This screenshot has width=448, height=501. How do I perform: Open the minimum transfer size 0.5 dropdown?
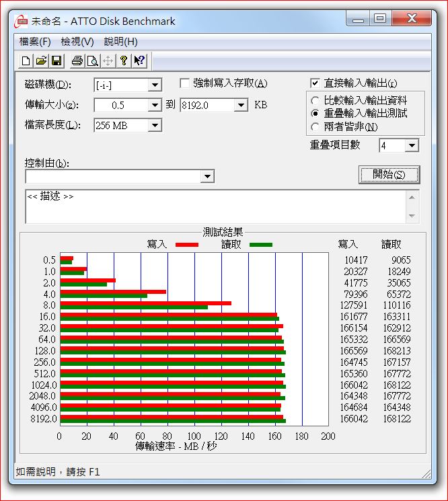pyautogui.click(x=155, y=105)
